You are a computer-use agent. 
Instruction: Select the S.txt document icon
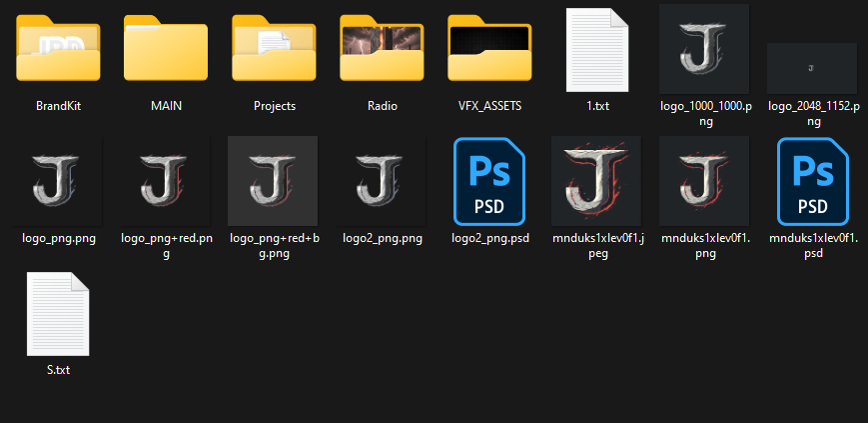click(x=58, y=314)
